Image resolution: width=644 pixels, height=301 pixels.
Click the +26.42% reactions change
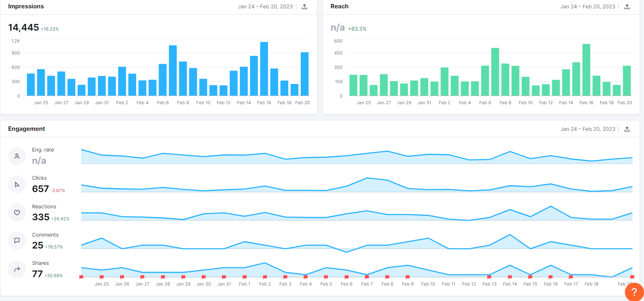click(x=61, y=219)
